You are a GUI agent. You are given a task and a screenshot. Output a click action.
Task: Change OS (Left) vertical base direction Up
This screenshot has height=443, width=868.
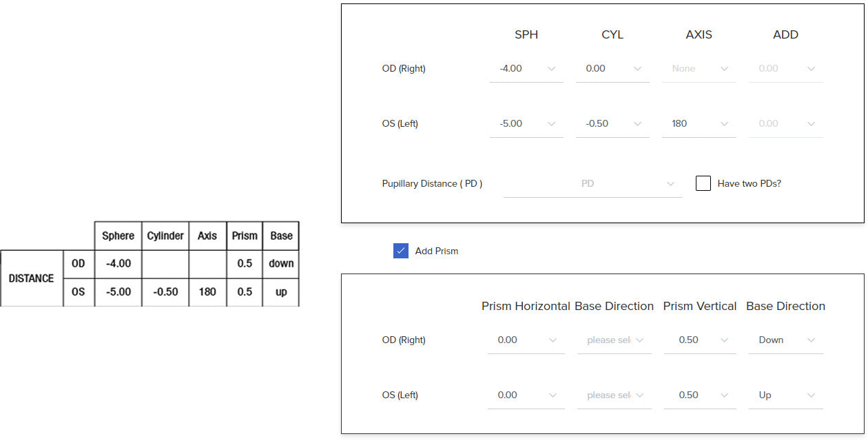pyautogui.click(x=785, y=395)
